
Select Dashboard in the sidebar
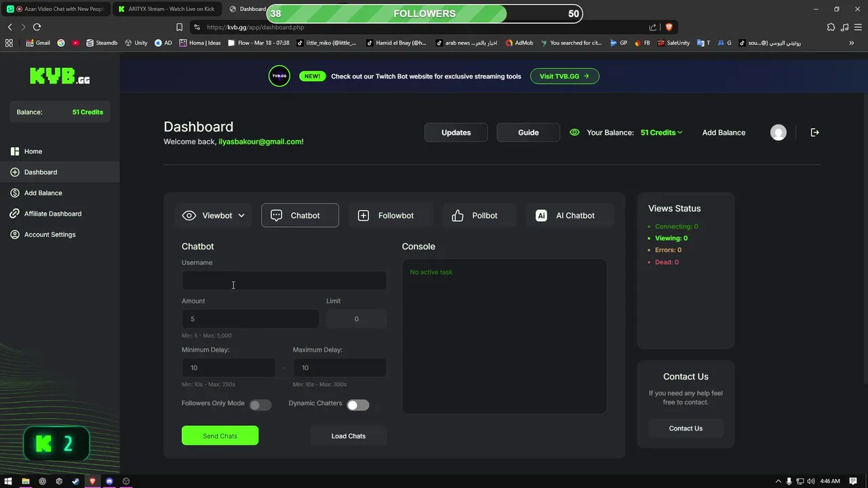point(60,172)
